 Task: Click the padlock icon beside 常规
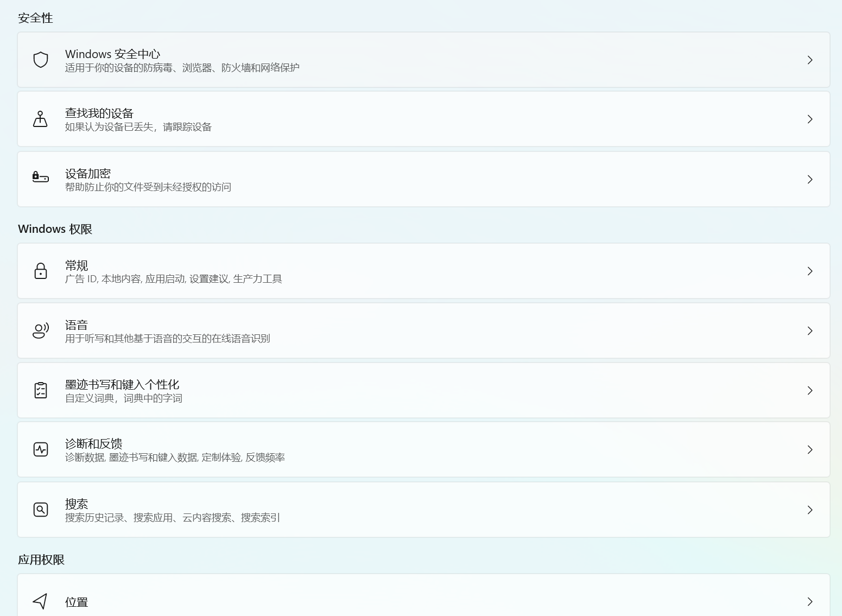point(41,271)
